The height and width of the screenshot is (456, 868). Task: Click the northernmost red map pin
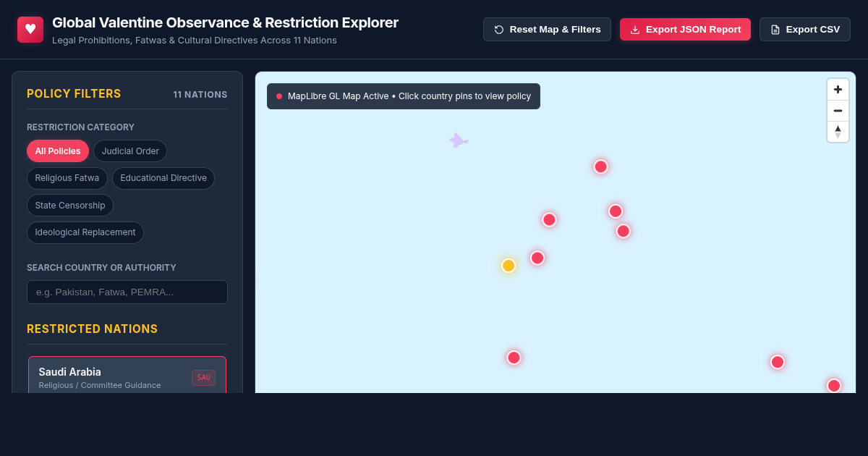pyautogui.click(x=601, y=166)
